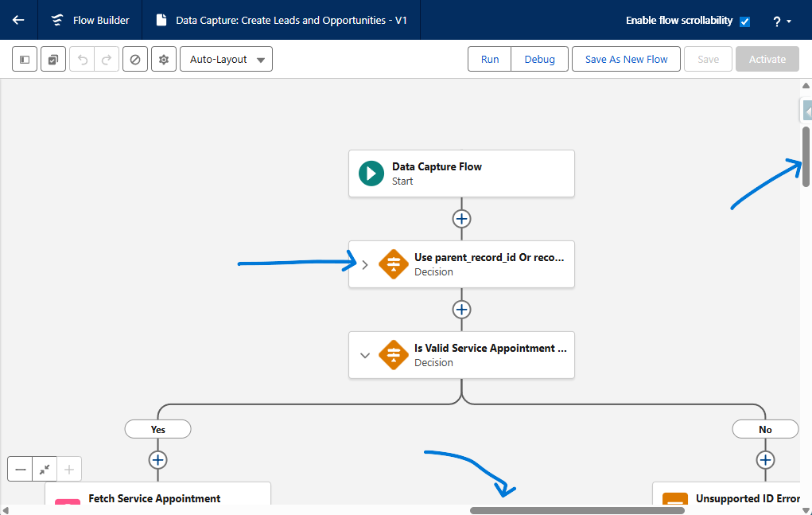Click the green Start play icon
Image resolution: width=812 pixels, height=515 pixels.
click(371, 174)
